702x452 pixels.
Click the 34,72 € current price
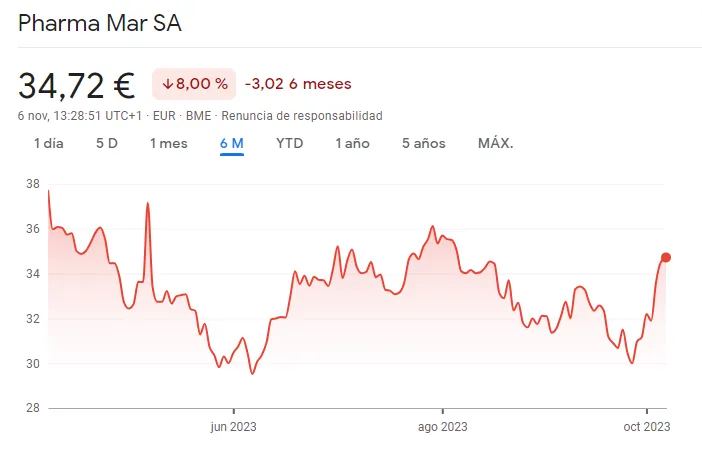76,86
